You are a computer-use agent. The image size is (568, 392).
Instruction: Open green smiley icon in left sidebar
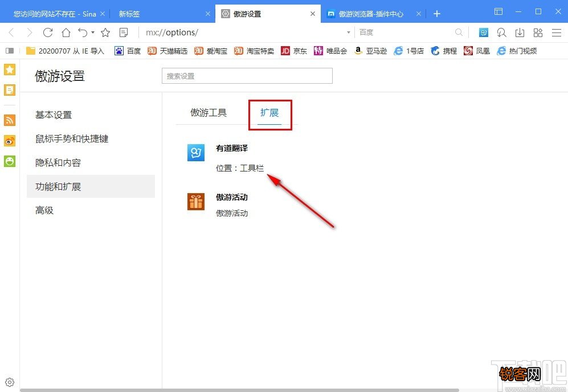10,161
